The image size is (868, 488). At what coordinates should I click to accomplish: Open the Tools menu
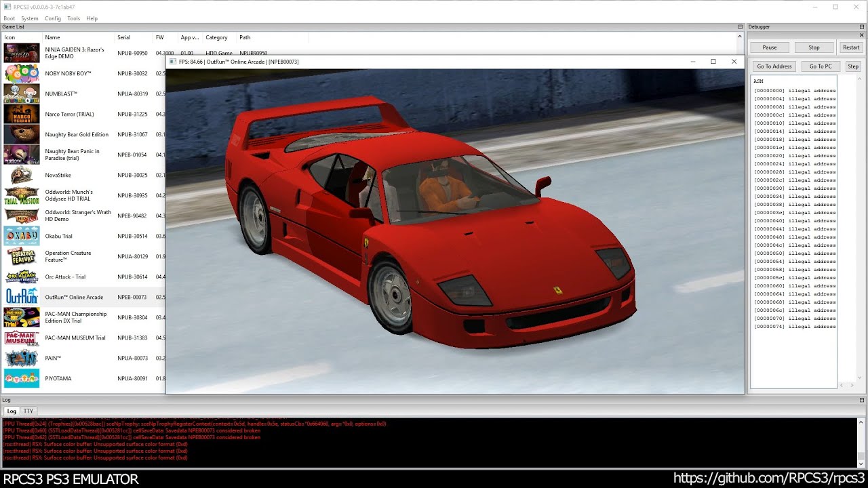[x=73, y=18]
